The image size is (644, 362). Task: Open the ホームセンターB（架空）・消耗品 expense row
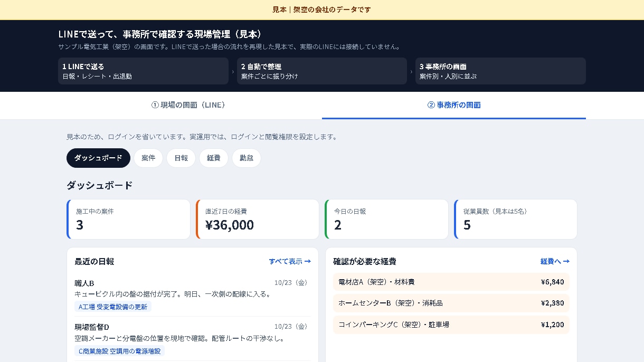[x=451, y=303]
